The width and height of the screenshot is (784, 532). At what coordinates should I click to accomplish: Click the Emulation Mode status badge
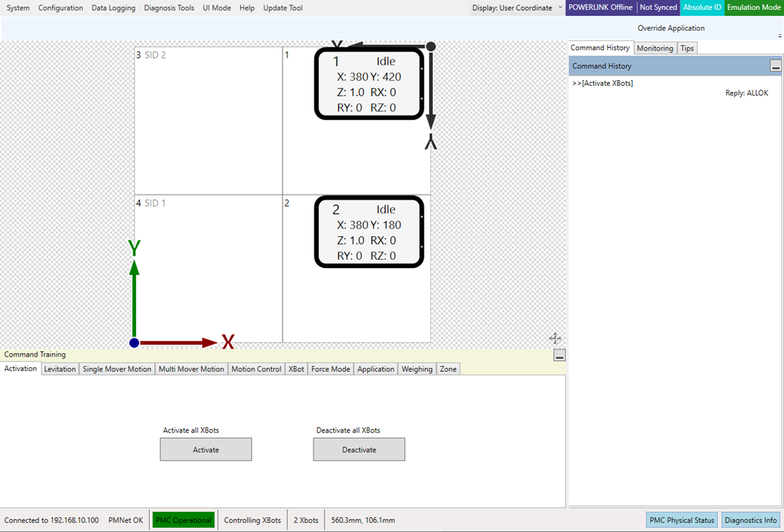tap(753, 8)
